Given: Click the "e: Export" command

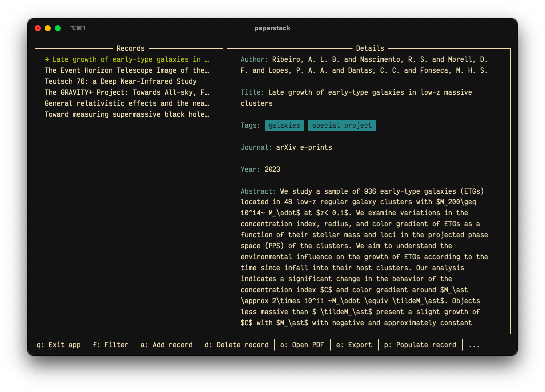Looking at the screenshot, I should pos(354,345).
